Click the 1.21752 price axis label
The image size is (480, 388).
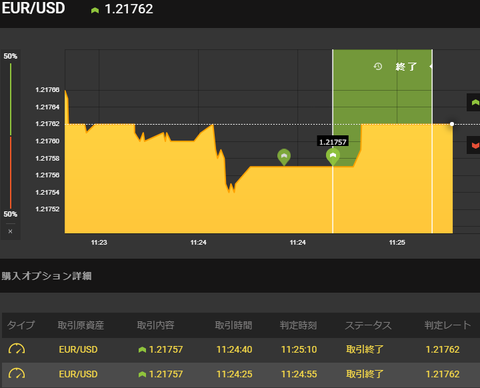click(x=47, y=209)
